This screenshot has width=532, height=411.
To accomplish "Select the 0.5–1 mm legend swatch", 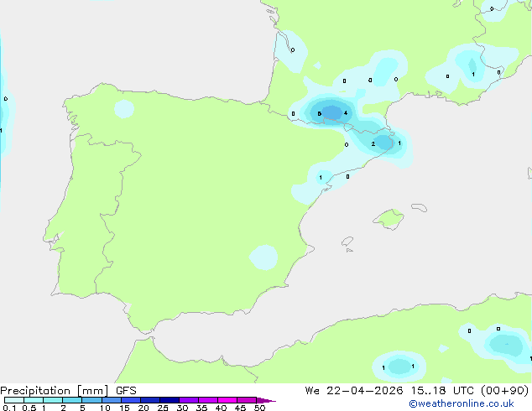I will tap(34, 400).
